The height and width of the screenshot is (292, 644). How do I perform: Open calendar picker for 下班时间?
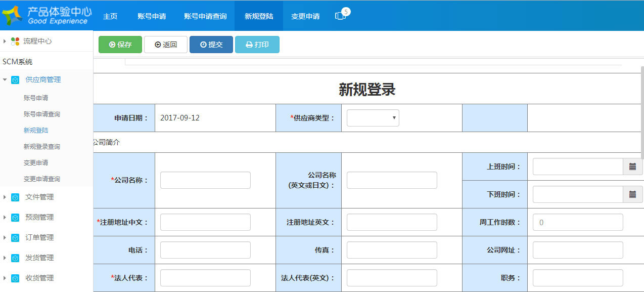coord(632,194)
